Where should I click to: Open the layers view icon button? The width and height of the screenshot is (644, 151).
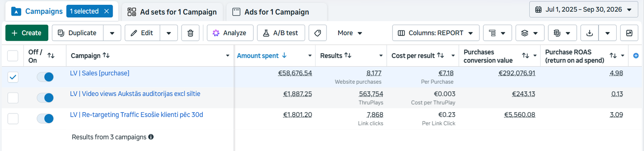(x=530, y=33)
